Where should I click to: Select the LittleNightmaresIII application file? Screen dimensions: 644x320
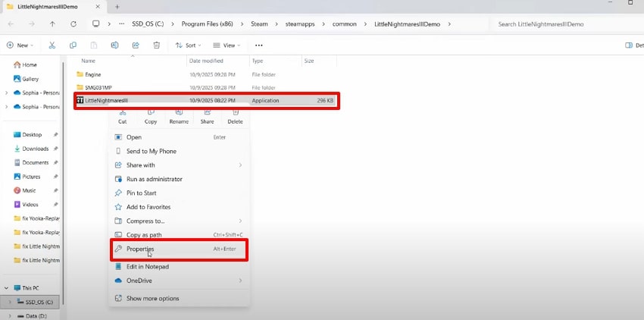tap(207, 100)
